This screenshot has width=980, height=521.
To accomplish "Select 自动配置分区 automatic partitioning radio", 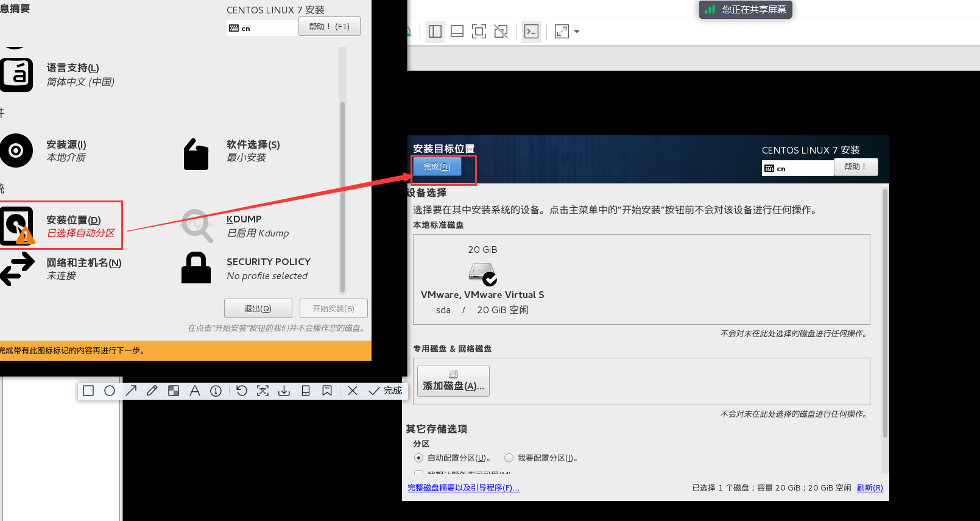I will [x=418, y=458].
